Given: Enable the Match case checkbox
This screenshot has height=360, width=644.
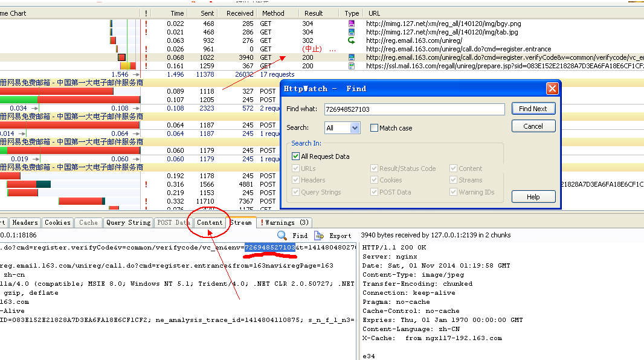Looking at the screenshot, I should pyautogui.click(x=375, y=128).
